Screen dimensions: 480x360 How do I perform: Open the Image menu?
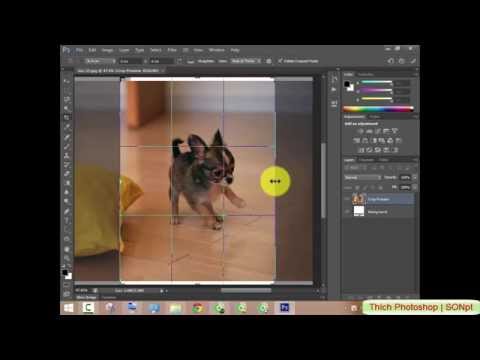click(107, 50)
